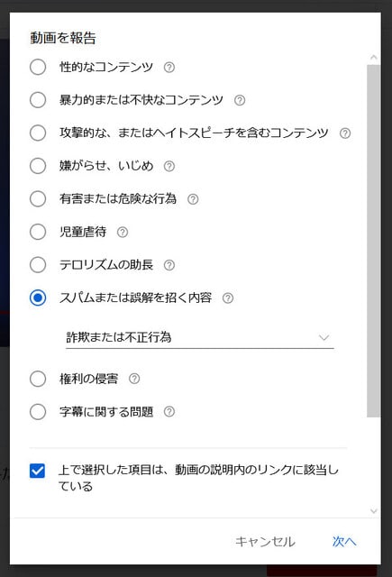Screen dimensions: 392x577
Task: Open help icon beside 性的なコンテンツ
Action: [169, 68]
